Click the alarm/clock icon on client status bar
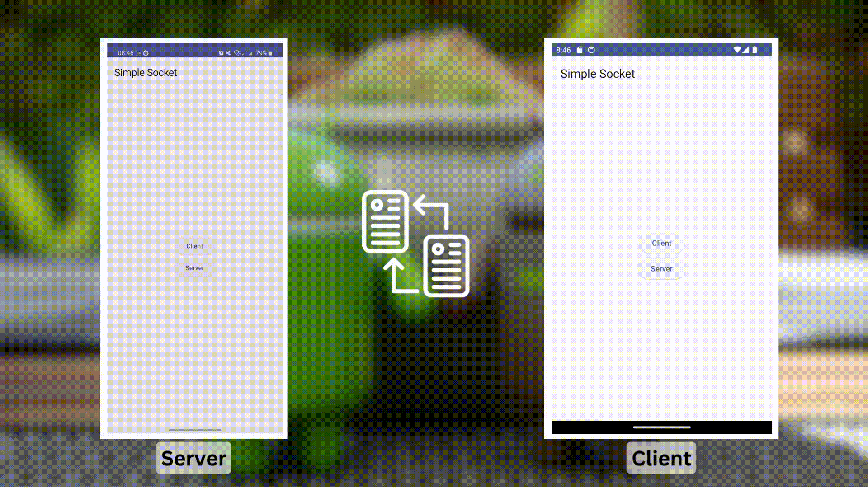The width and height of the screenshot is (868, 488). [591, 50]
